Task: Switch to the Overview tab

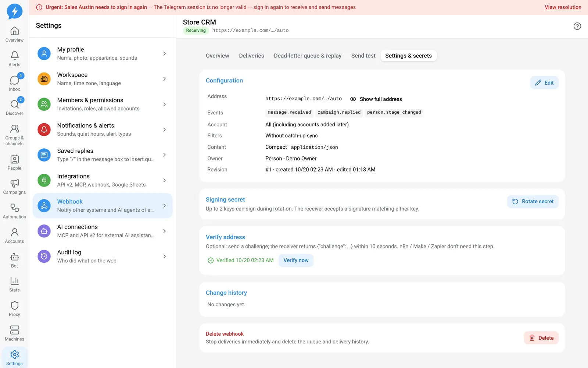Action: click(217, 56)
